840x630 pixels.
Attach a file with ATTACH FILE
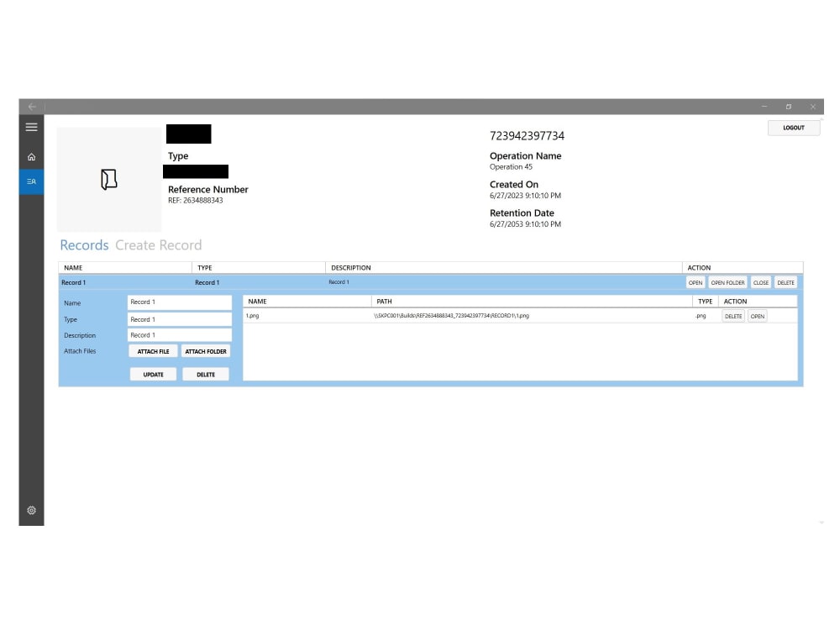click(153, 351)
